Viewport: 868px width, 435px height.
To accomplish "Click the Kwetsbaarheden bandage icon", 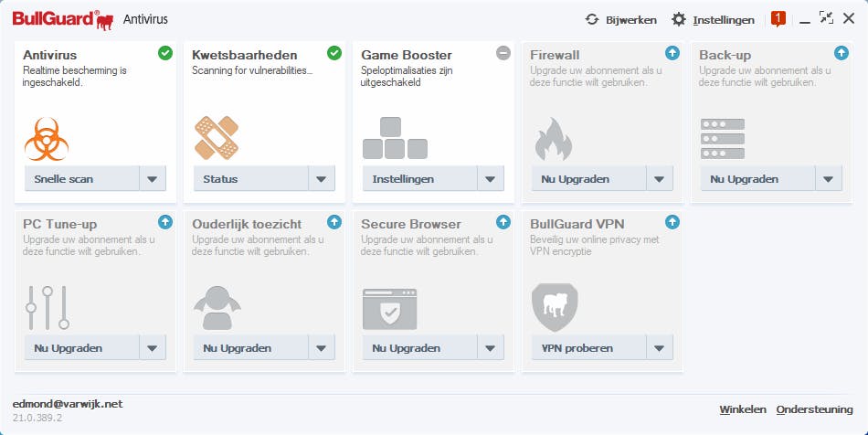I will (x=217, y=138).
